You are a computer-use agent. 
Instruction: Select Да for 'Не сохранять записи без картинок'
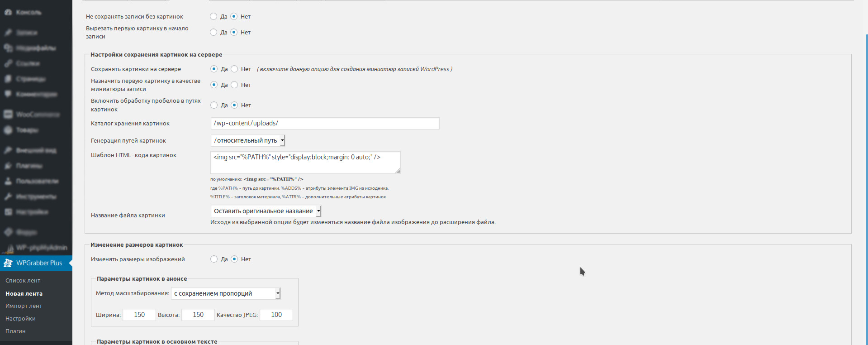[x=213, y=17]
